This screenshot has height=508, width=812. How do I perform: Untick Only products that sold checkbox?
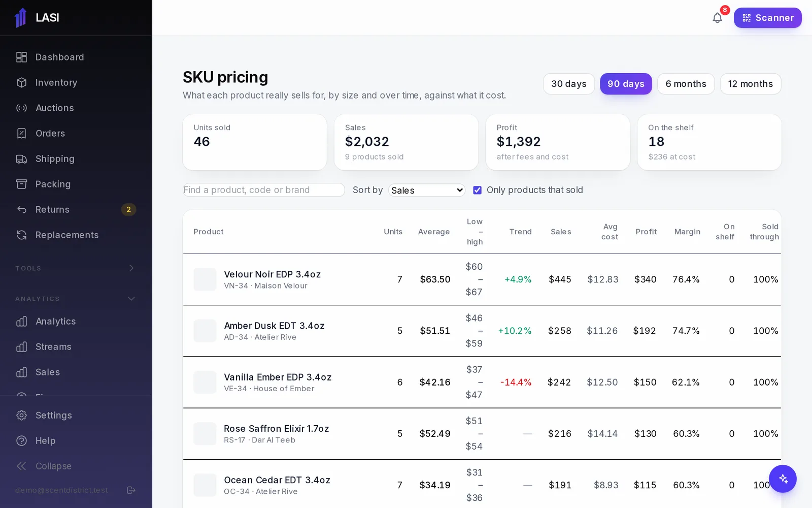tap(477, 190)
